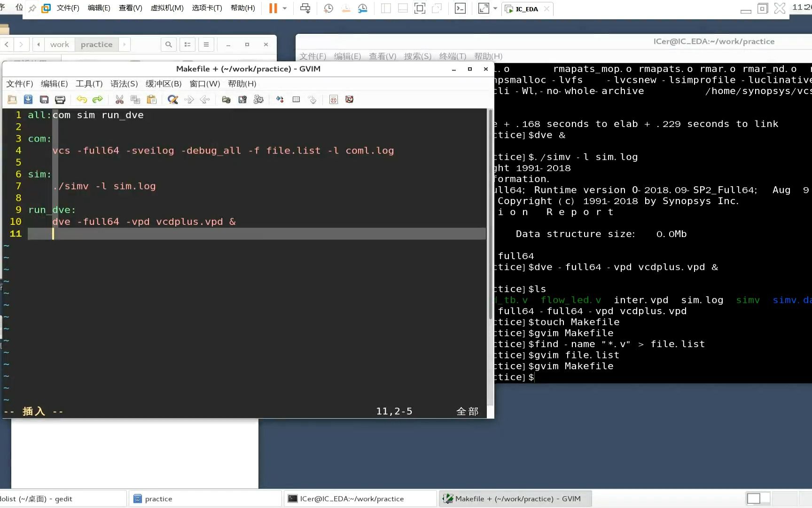
Task: Click the Undo icon in GVIM toolbar
Action: pos(82,99)
